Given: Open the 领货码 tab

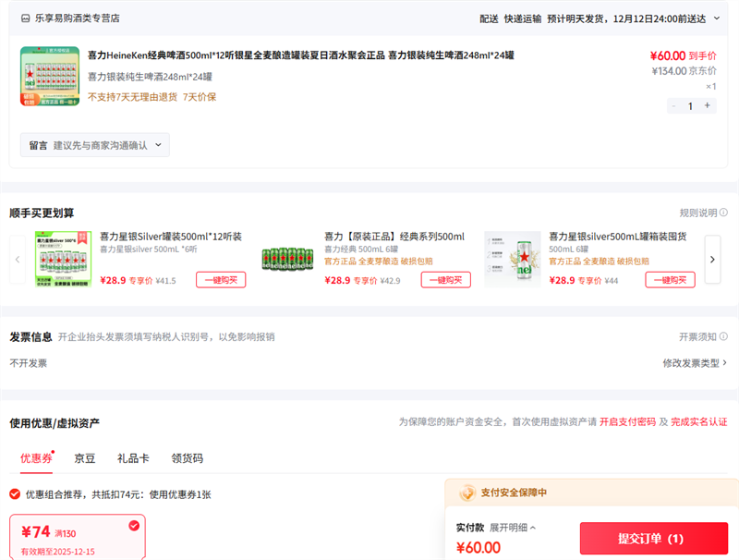Looking at the screenshot, I should click(x=187, y=457).
